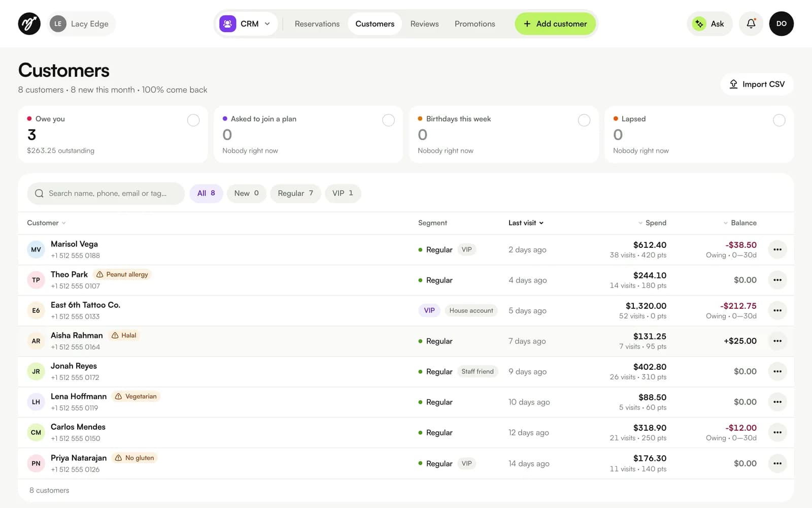
Task: Sort by the Spend column
Action: 652,223
